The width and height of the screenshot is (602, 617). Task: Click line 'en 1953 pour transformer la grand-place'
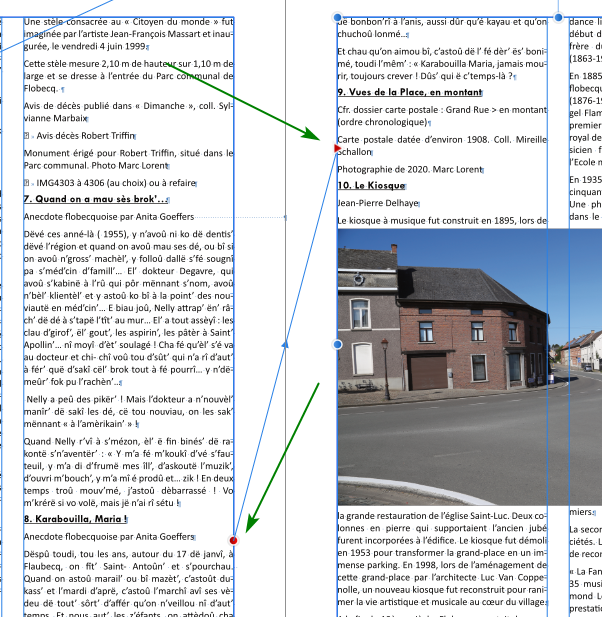pyautogui.click(x=442, y=553)
